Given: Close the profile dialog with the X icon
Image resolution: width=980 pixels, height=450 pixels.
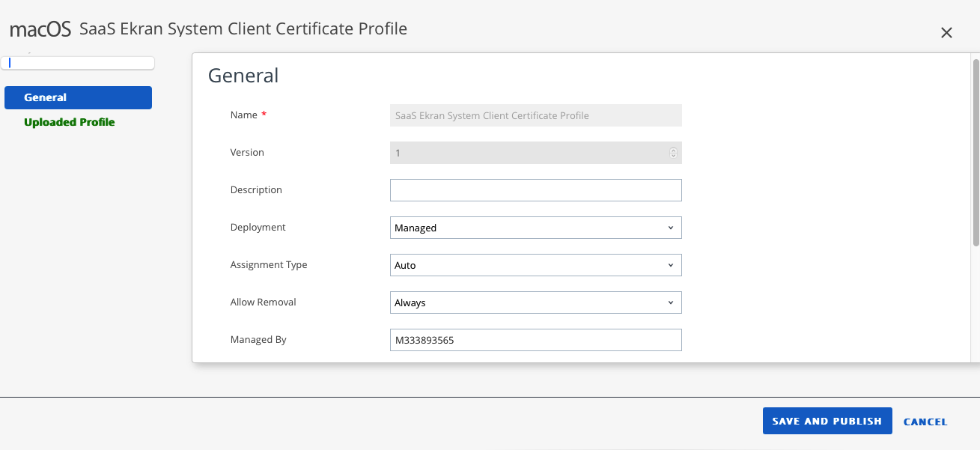Looking at the screenshot, I should pyautogui.click(x=946, y=33).
